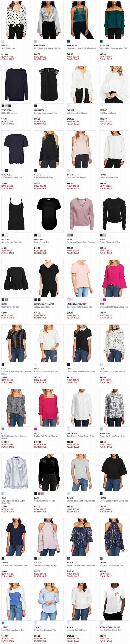Viewport: 130px width, 644px height.
Task: Pick the white swatch for Super Singlet Camisole
Action: tap(6, 235)
